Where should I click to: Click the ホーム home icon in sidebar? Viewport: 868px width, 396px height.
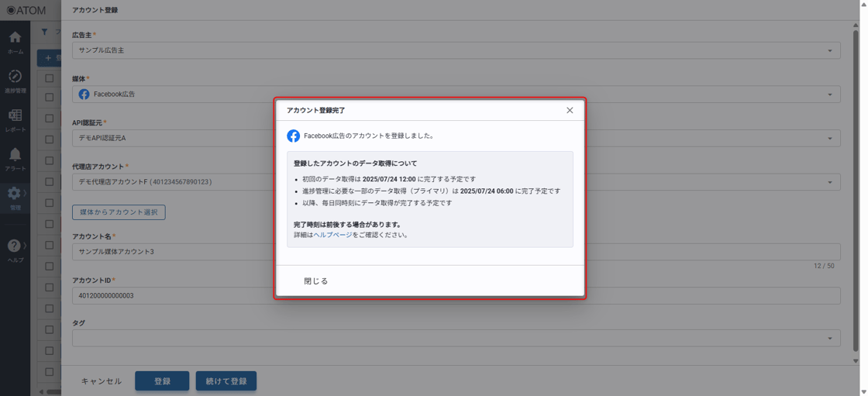(x=15, y=39)
